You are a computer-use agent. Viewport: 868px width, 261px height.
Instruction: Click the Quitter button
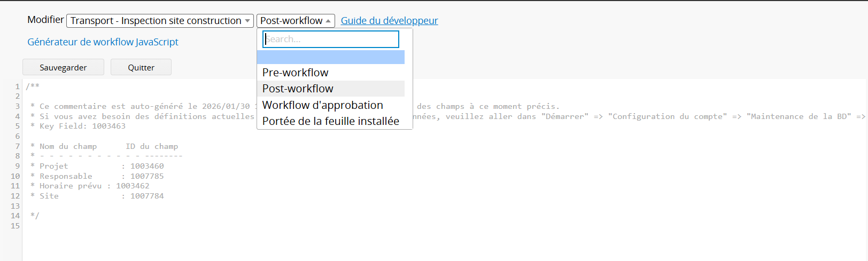(141, 67)
